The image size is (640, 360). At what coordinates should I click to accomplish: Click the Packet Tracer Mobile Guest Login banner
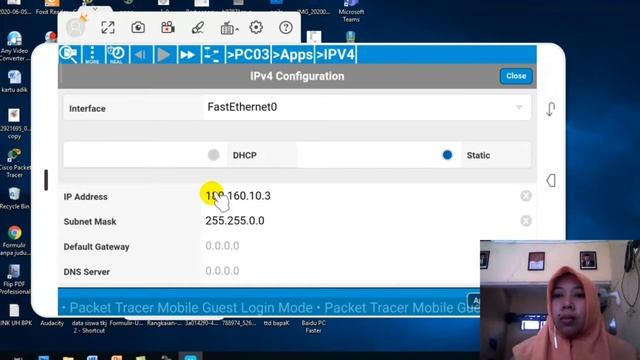(x=269, y=307)
